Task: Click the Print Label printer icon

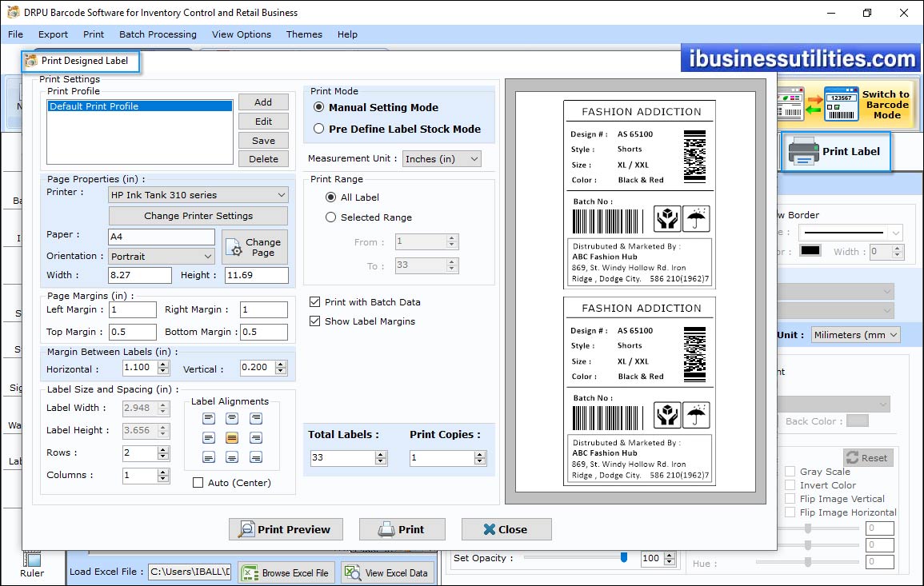Action: 804,151
